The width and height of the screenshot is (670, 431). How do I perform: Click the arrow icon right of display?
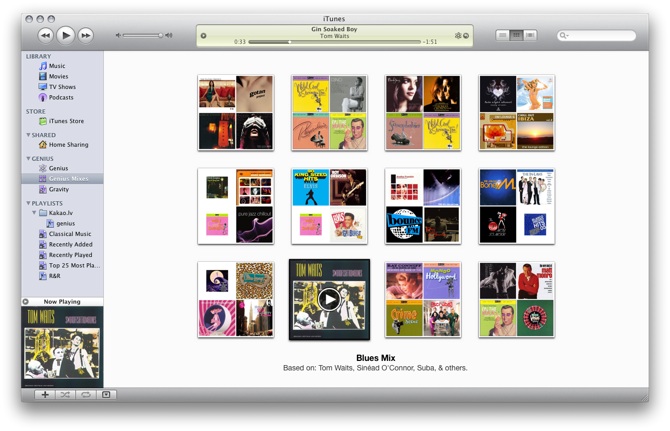(466, 36)
